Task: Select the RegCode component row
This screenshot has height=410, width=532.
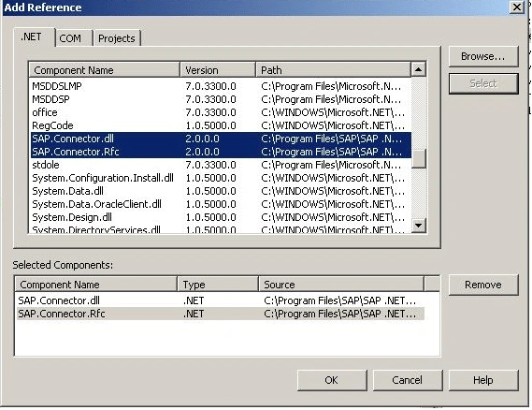Action: tap(221, 125)
